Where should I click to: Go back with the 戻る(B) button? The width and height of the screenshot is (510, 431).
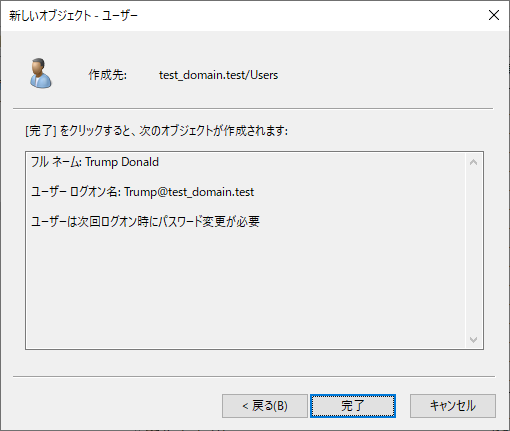coord(265,406)
